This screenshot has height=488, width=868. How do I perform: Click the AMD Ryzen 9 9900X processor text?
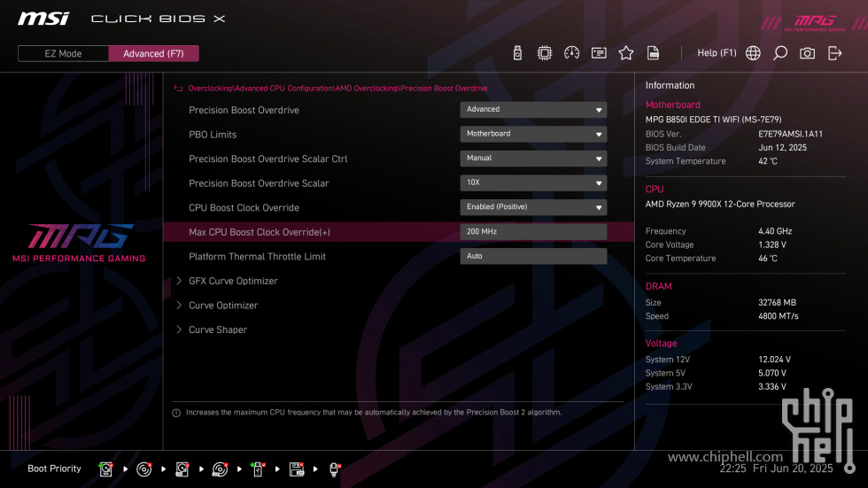(x=719, y=205)
